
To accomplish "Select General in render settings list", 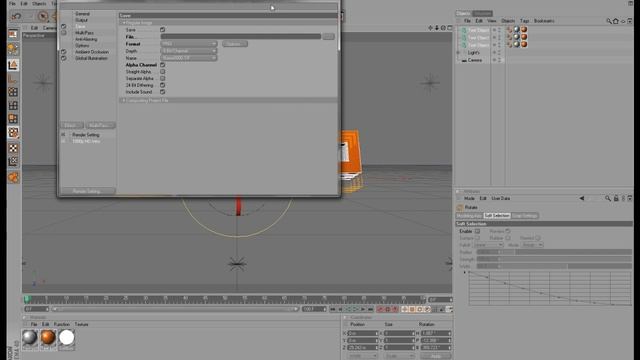I will [82, 14].
